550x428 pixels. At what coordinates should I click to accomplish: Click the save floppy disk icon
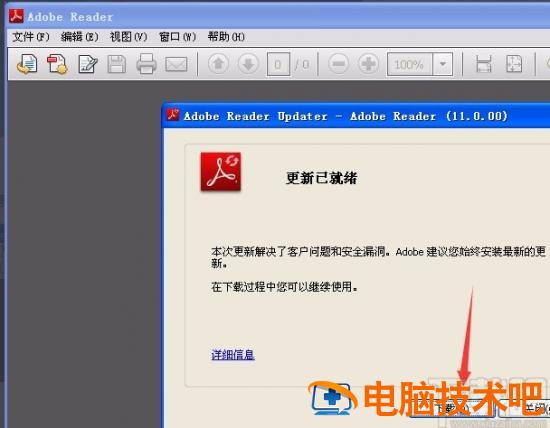coord(117,64)
